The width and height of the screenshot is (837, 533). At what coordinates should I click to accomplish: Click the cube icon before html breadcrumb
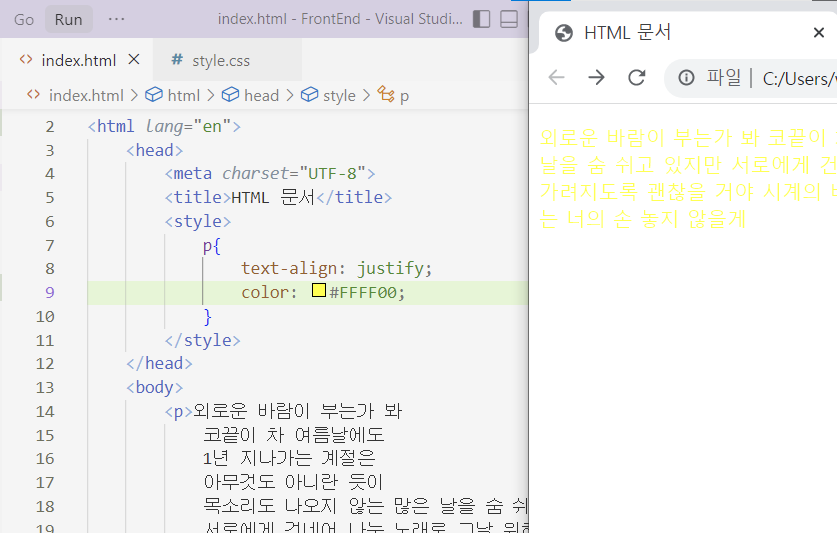point(154,95)
